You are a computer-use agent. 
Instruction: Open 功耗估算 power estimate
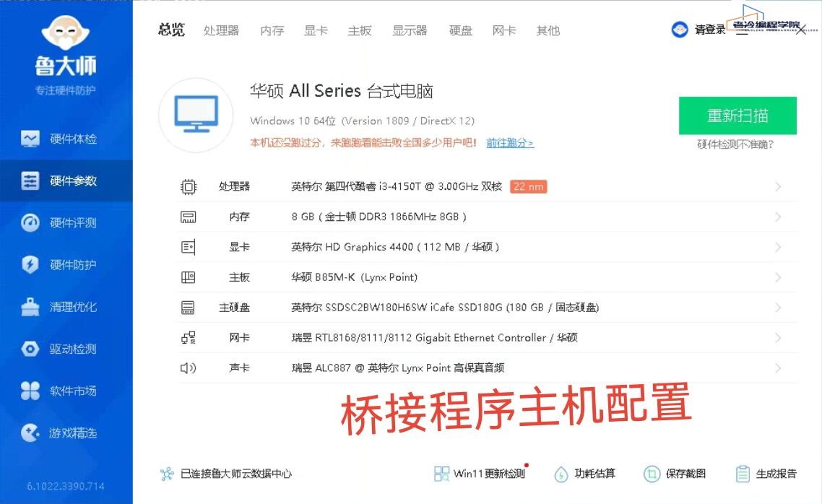pos(584,474)
